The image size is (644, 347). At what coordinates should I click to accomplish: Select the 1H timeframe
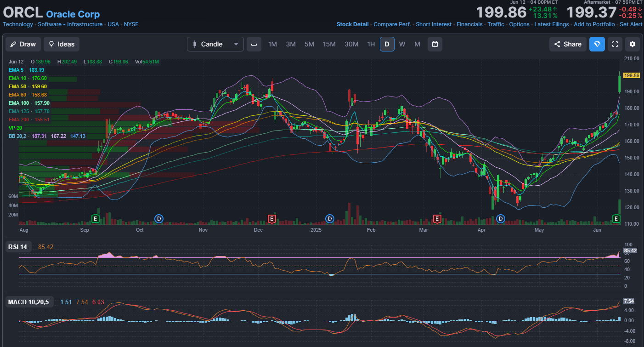point(371,44)
